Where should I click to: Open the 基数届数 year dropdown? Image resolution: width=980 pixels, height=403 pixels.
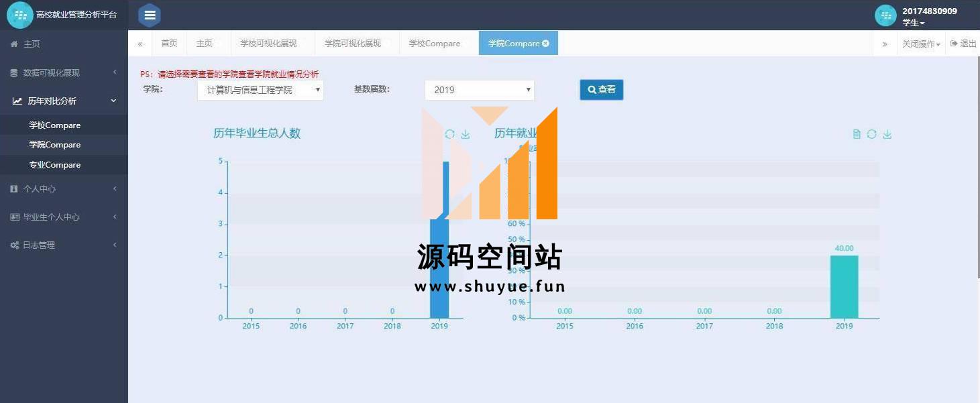coord(479,90)
